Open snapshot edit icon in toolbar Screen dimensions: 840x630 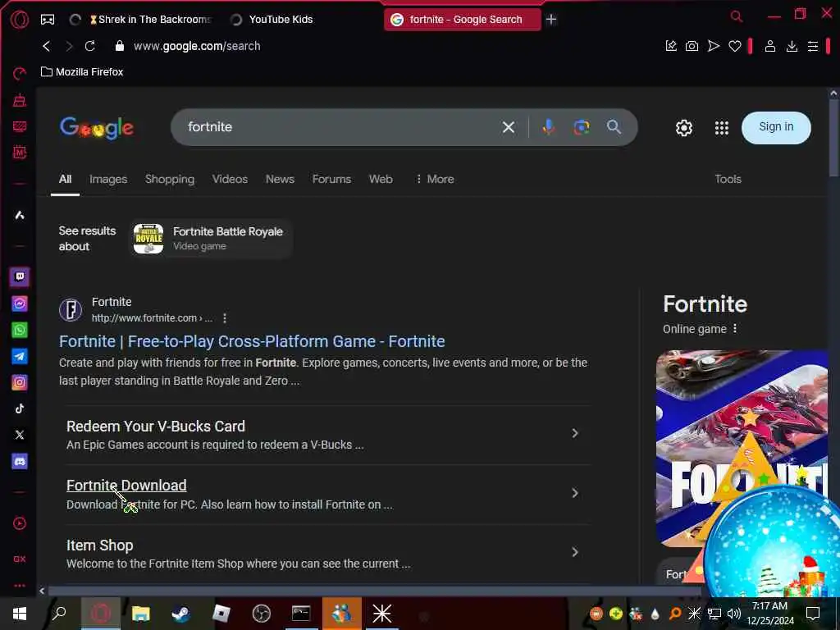pos(671,46)
